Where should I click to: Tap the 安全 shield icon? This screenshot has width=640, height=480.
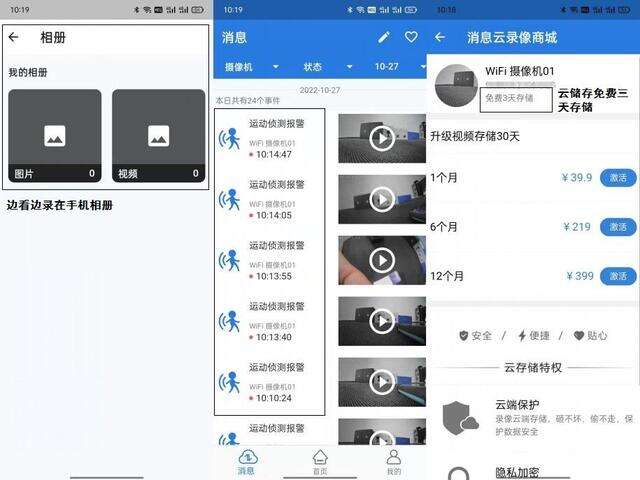coord(463,336)
